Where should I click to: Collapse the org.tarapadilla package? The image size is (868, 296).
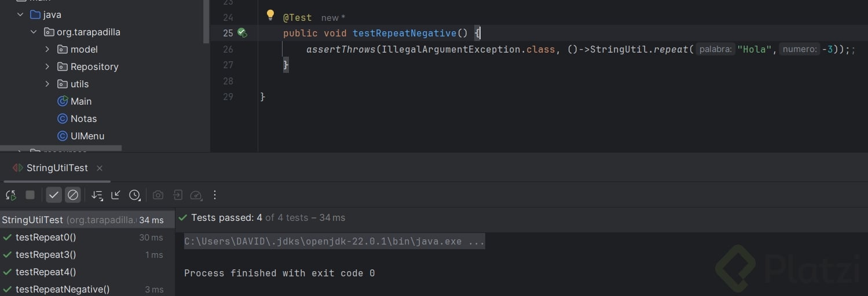[34, 32]
